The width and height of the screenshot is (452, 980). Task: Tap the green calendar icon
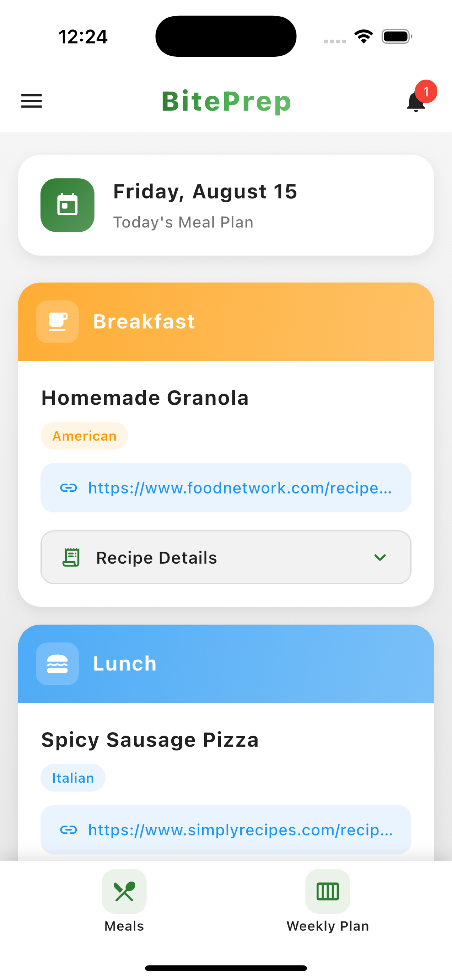pyautogui.click(x=67, y=205)
